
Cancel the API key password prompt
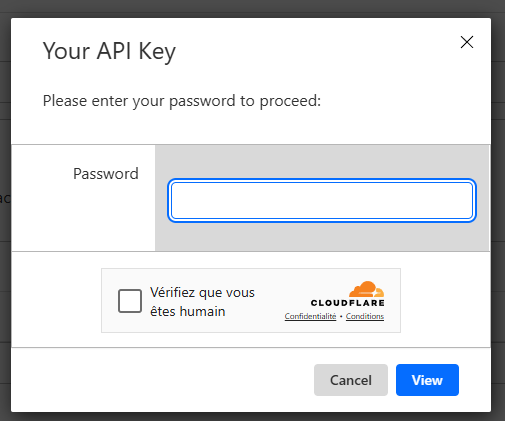(x=351, y=380)
